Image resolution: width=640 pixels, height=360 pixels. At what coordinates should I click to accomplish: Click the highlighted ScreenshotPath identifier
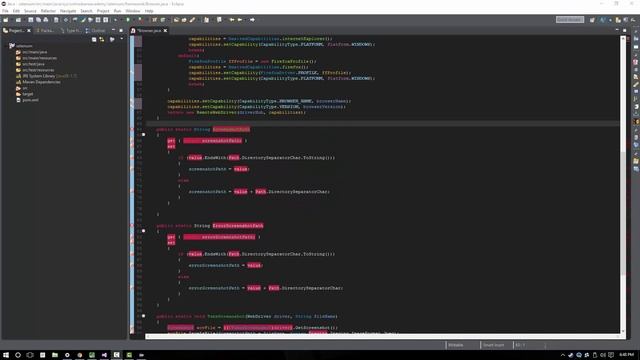(x=231, y=129)
